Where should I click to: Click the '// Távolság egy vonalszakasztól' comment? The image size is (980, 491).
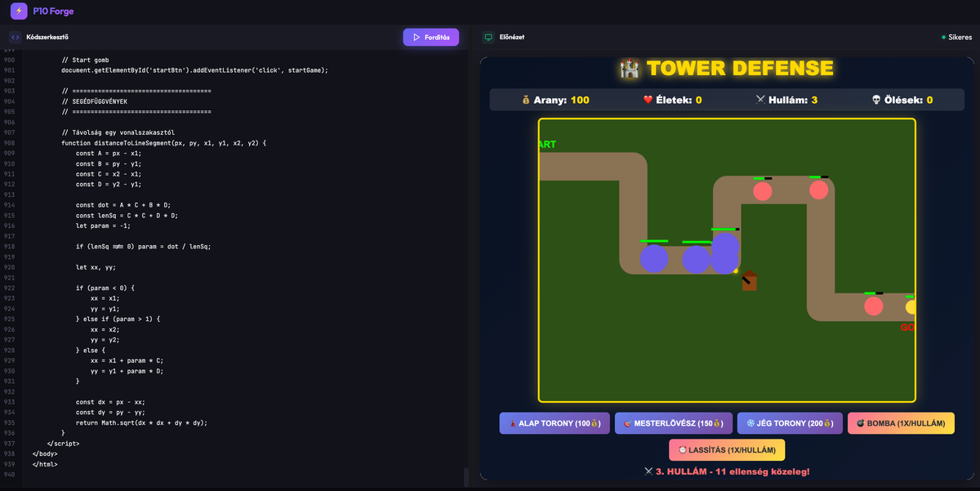coord(118,132)
